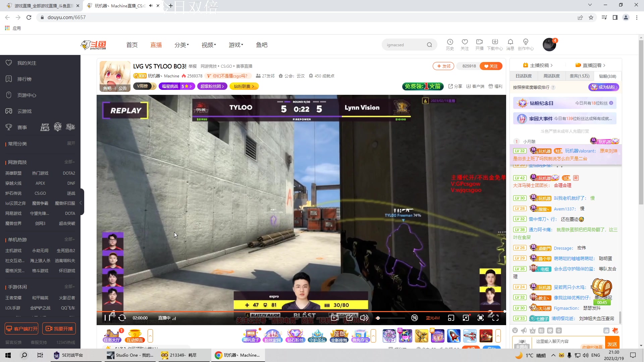Open 主播投稿 panel link
This screenshot has width=644, height=362.
point(538,65)
